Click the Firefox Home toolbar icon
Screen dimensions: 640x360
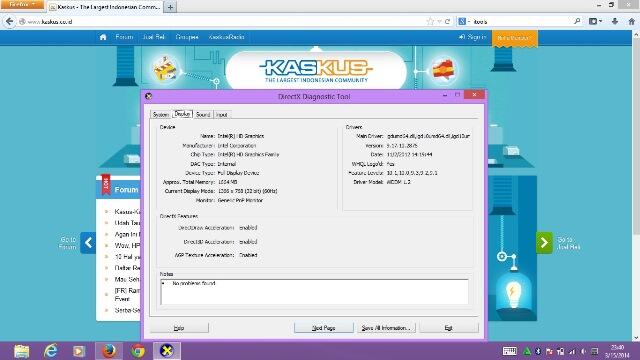[631, 21]
